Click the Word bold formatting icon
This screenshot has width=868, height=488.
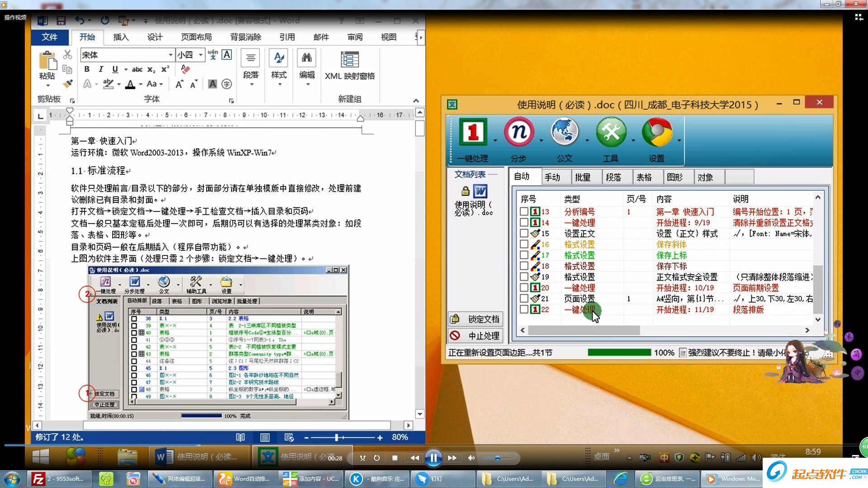(87, 69)
